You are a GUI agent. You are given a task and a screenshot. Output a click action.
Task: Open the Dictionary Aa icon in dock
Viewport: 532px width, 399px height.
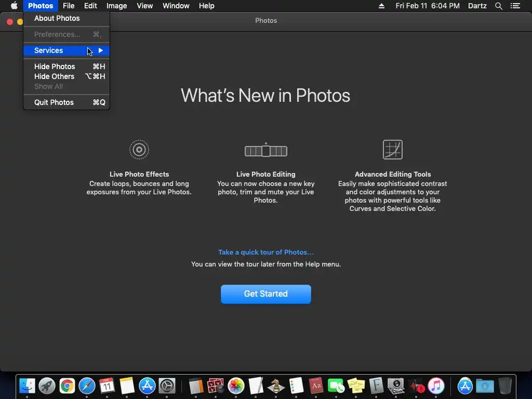(316, 386)
